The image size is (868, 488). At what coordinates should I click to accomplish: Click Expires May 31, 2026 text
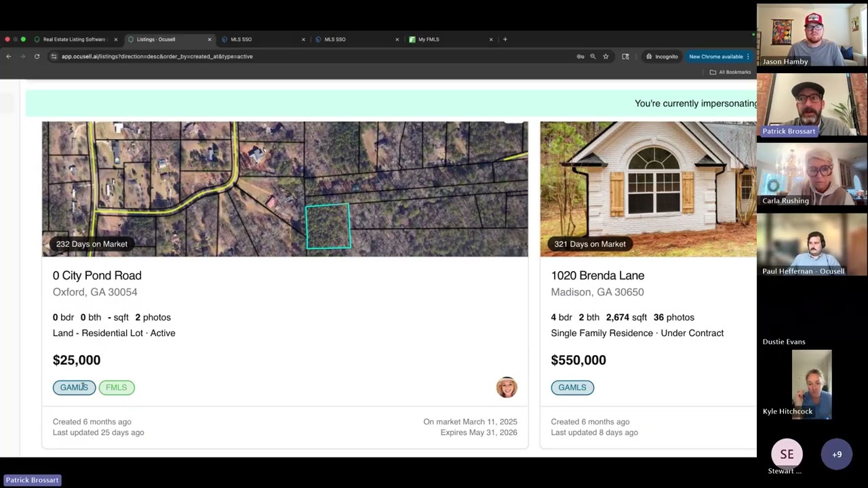pos(479,432)
